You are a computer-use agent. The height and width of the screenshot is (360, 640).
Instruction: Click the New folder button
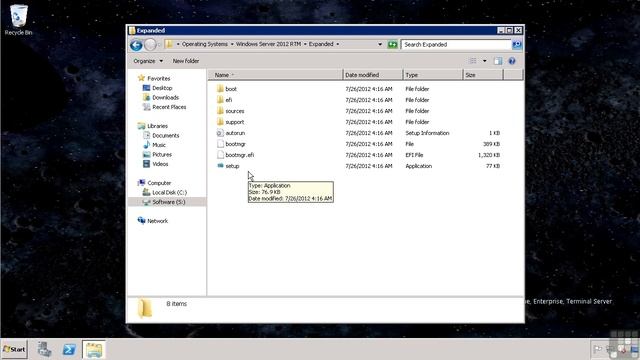click(186, 61)
